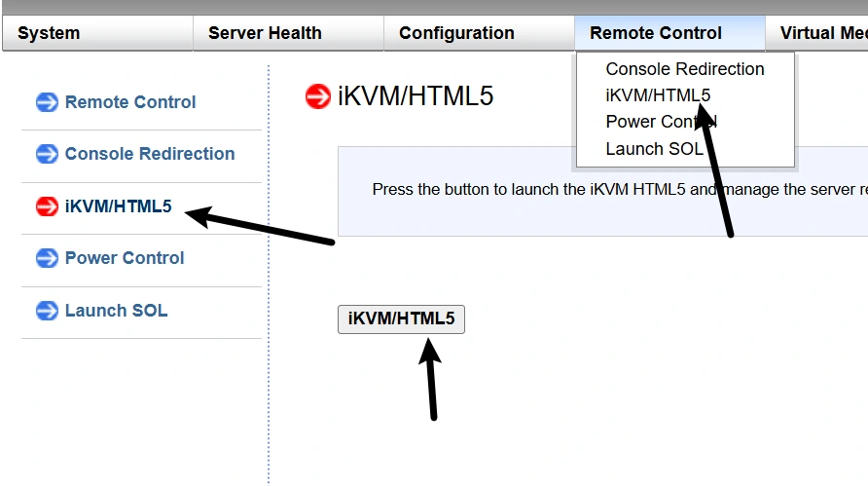
Task: Select Console Redirection in dropdown menu
Action: click(x=685, y=69)
